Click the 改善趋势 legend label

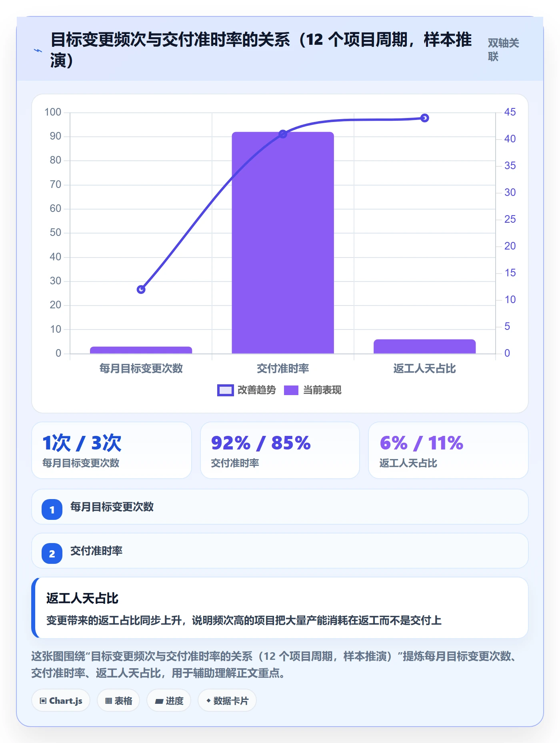point(256,390)
